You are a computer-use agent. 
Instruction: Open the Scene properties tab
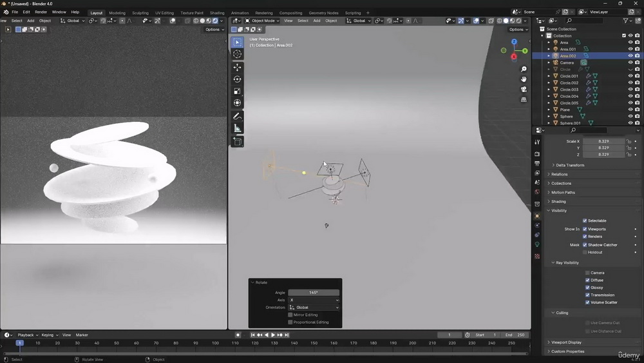[x=537, y=182]
